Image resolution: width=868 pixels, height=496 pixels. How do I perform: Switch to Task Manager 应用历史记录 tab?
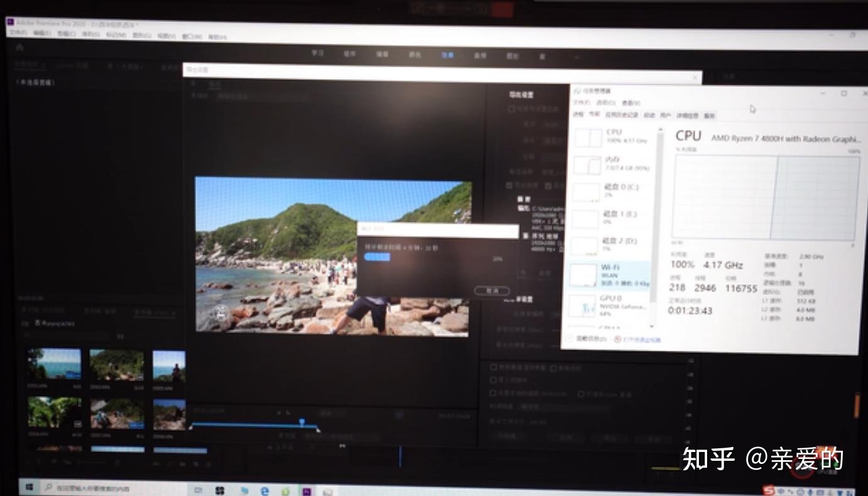(x=622, y=115)
